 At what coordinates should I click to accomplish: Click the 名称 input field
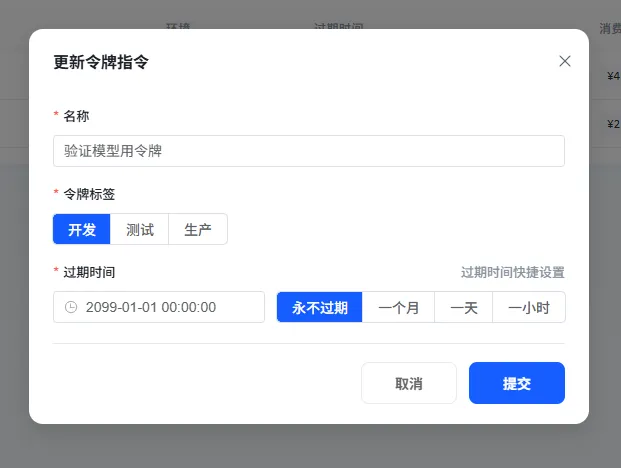(x=309, y=151)
